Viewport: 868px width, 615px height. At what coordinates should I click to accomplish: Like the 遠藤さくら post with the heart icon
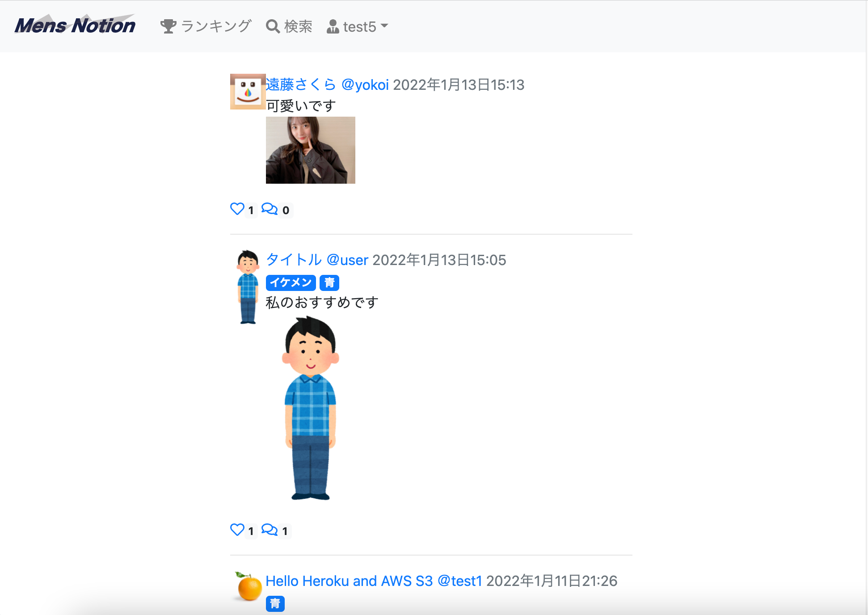click(237, 209)
